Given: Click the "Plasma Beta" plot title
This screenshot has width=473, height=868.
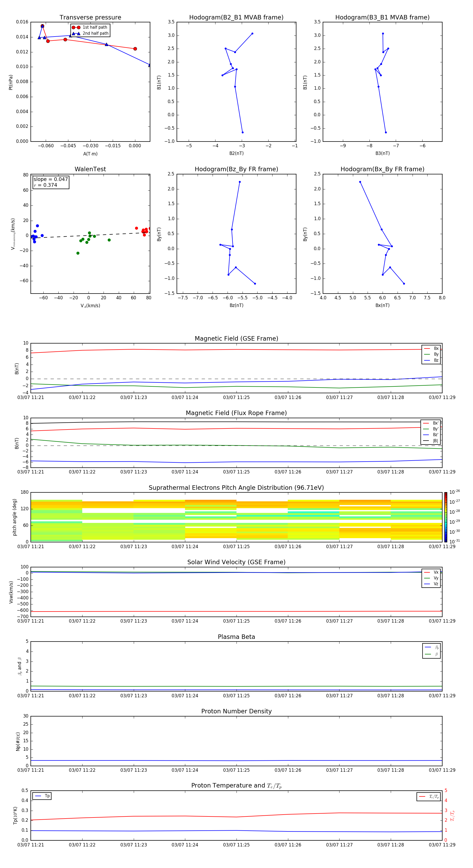Looking at the screenshot, I should coord(236,637).
